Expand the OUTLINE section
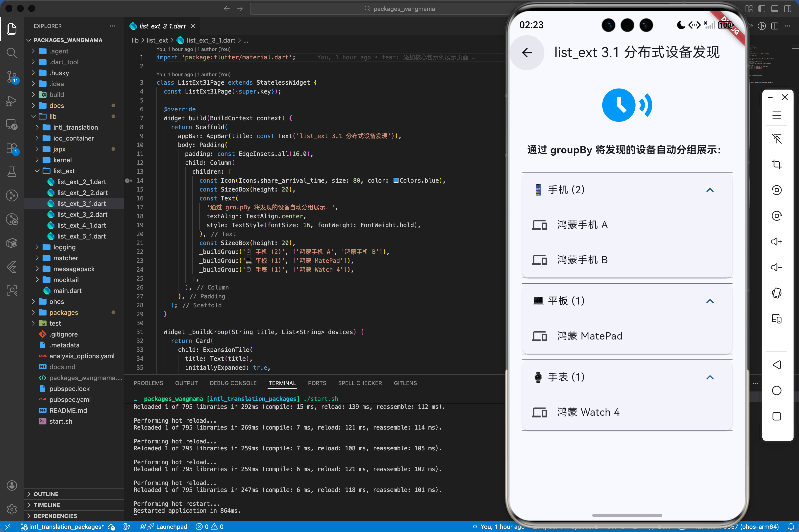The height and width of the screenshot is (532, 799). point(46,494)
